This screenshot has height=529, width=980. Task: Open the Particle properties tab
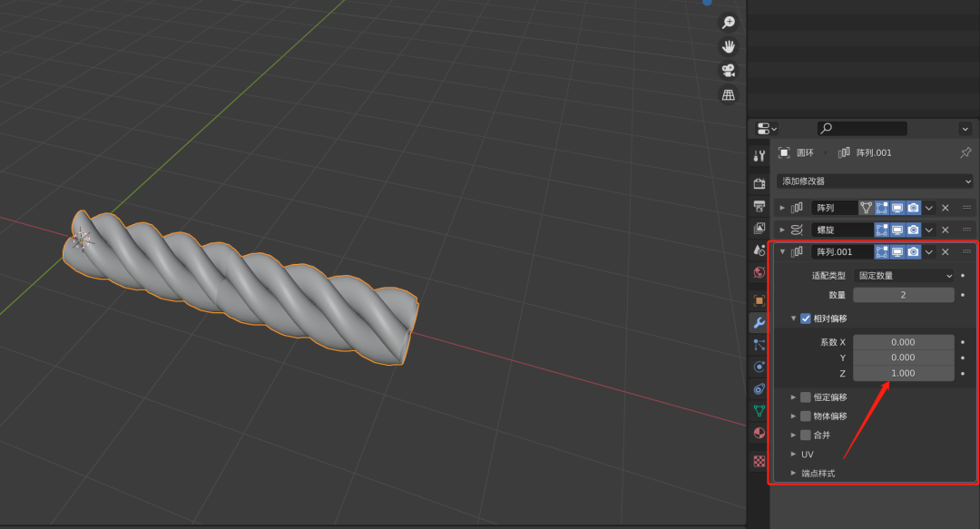[759, 345]
